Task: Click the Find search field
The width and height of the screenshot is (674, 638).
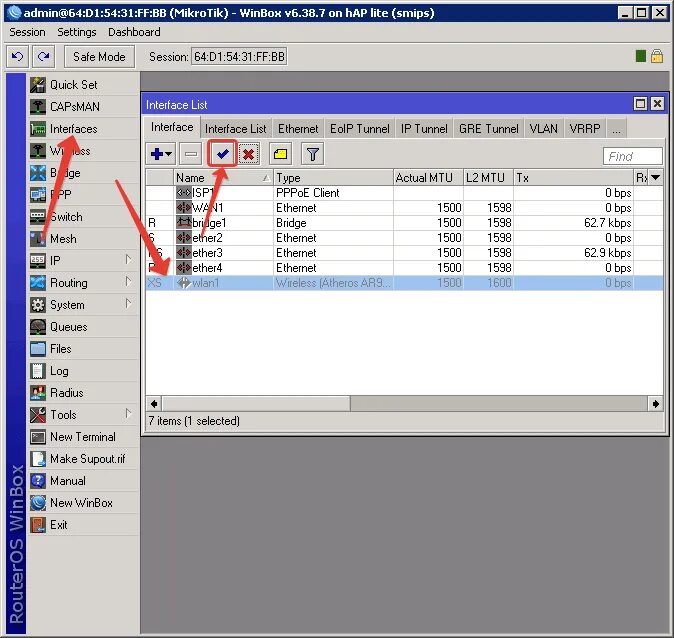Action: (x=633, y=156)
